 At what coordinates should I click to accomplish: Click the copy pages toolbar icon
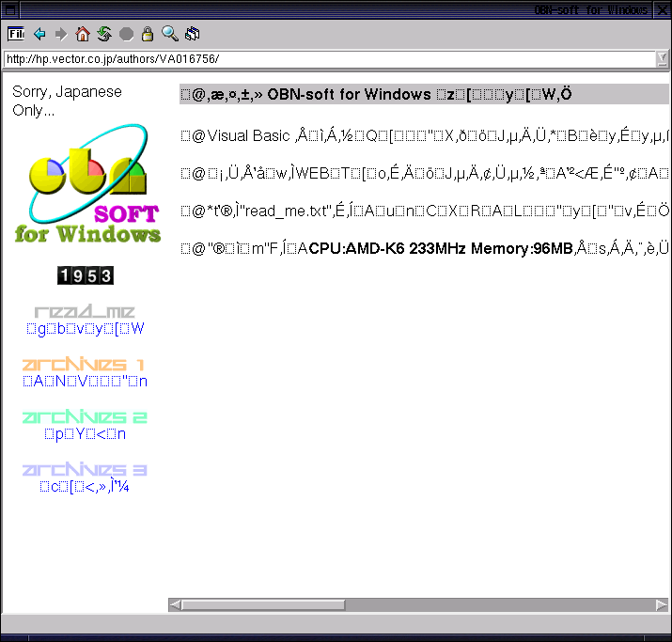pyautogui.click(x=192, y=34)
